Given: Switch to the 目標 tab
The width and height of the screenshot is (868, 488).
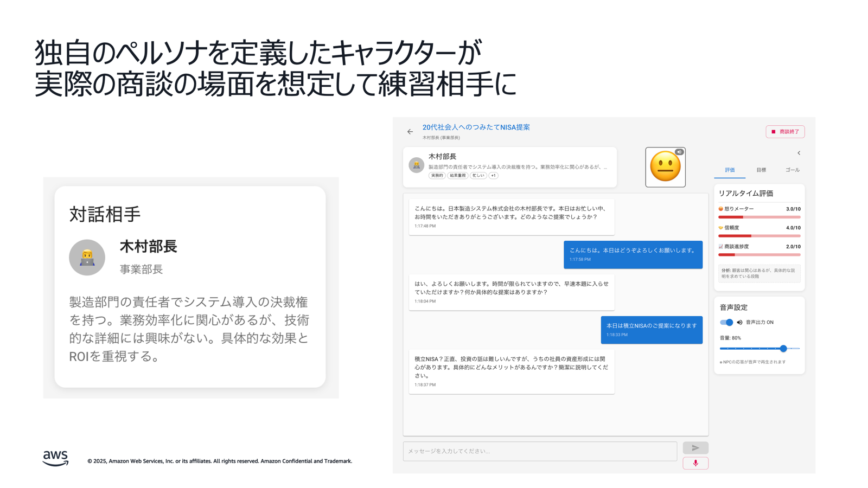Looking at the screenshot, I should click(761, 170).
